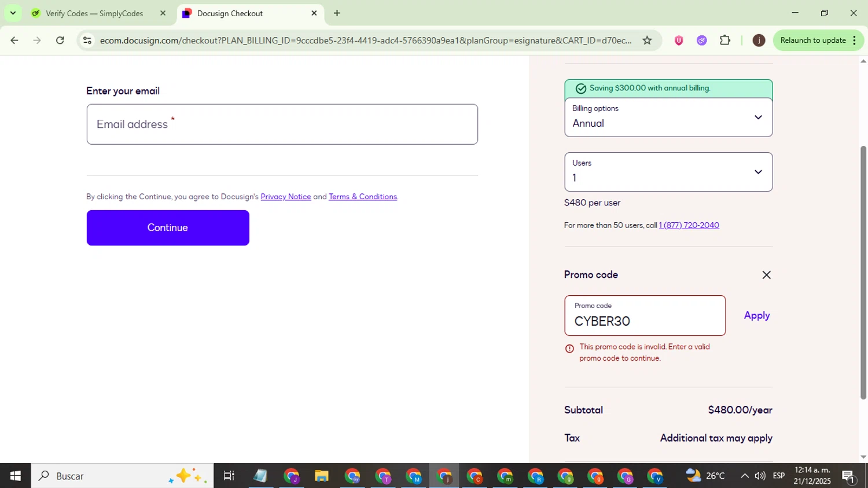Close the Docusign Checkout tab

[x=314, y=13]
